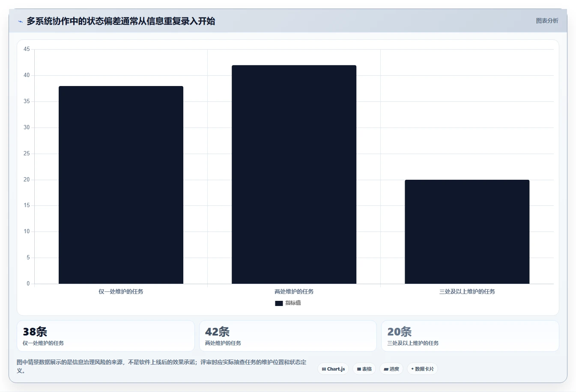Screen dimensions: 576x392
Task: Click the title 多系统协作中的状态偏差通常从信息重复录入开始
Action: [121, 21]
